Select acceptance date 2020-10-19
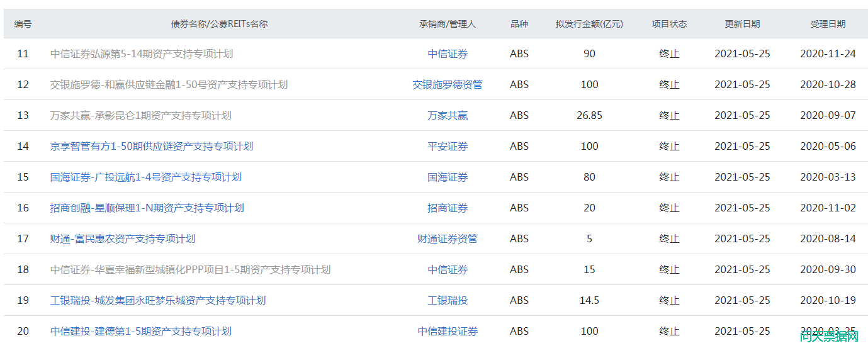Viewport: 868px width, 353px height. tap(828, 301)
